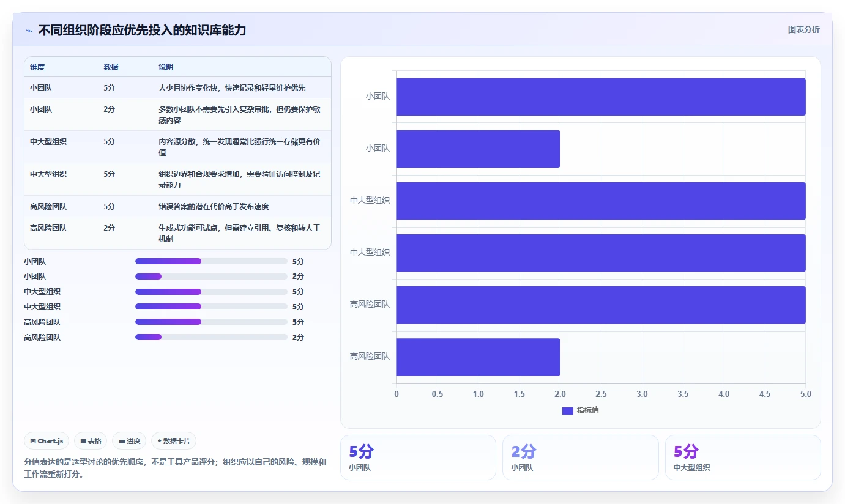Click the 4.5 tick on the chart axis

pyautogui.click(x=765, y=395)
